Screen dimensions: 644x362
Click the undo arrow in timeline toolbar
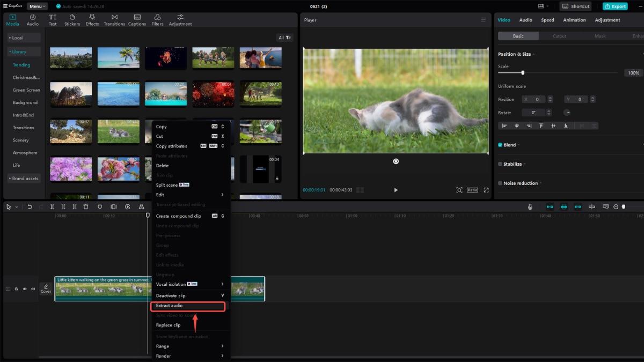(x=30, y=207)
